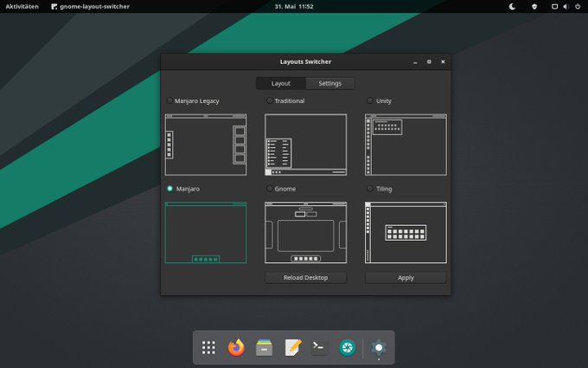This screenshot has width=588, height=368.
Task: Click the display icon in system tray
Action: click(554, 6)
